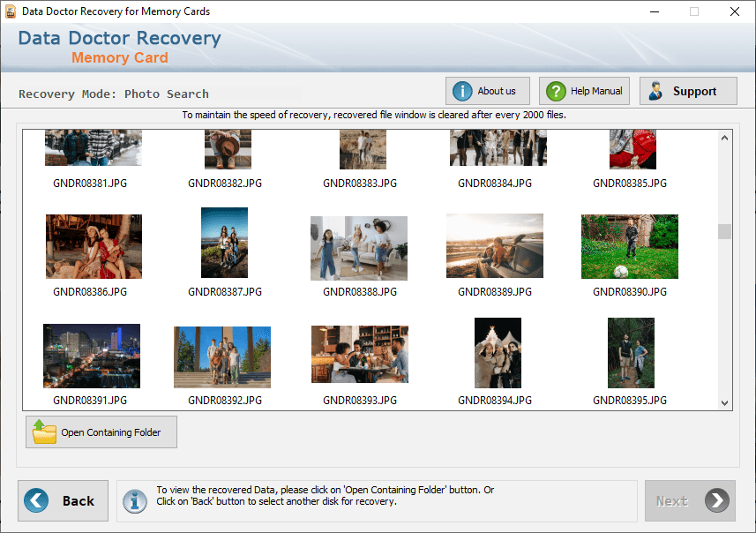Click the blue info icon on About us
The height and width of the screenshot is (533, 756).
click(x=462, y=91)
